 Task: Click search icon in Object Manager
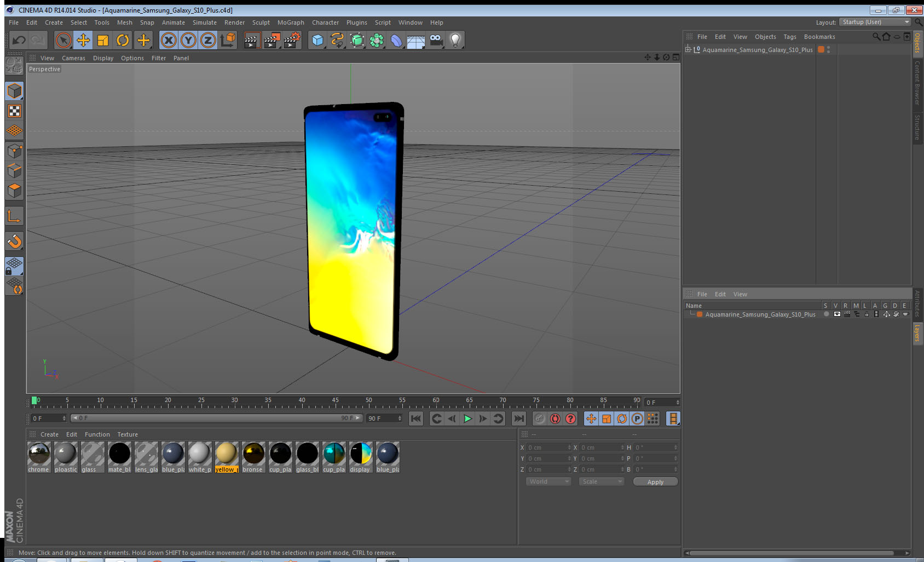click(x=876, y=37)
